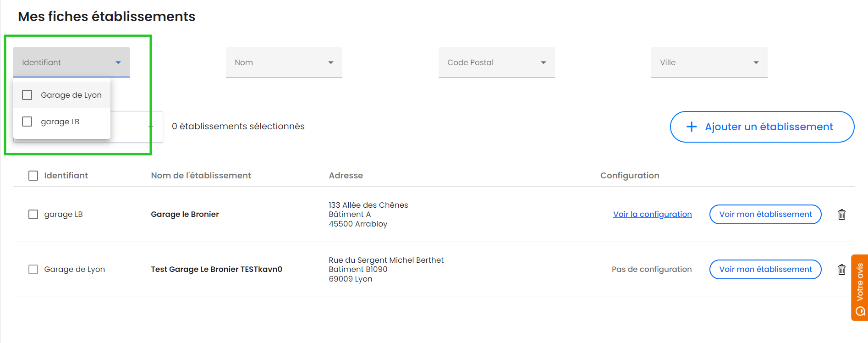Image resolution: width=868 pixels, height=343 pixels.
Task: Click the Ajouter un établissement button
Action: pyautogui.click(x=762, y=127)
